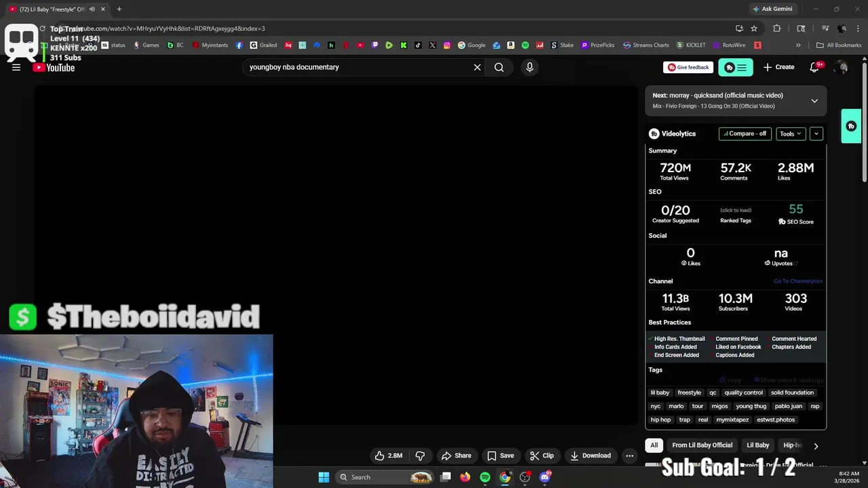Open the Create menu
The width and height of the screenshot is (868, 488).
(778, 67)
